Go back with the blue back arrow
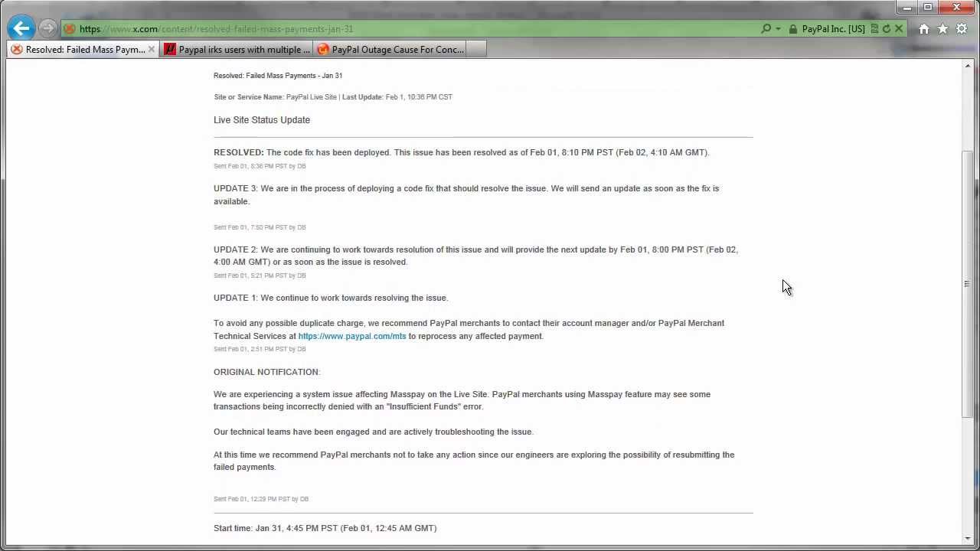 point(21,29)
